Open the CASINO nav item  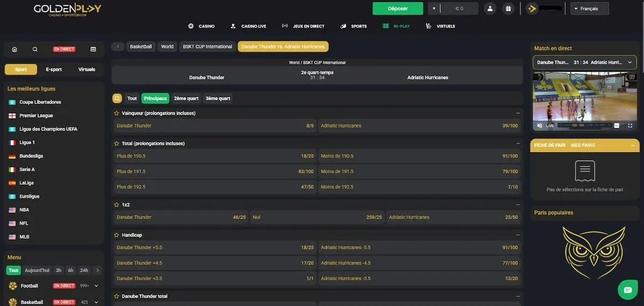pyautogui.click(x=201, y=26)
